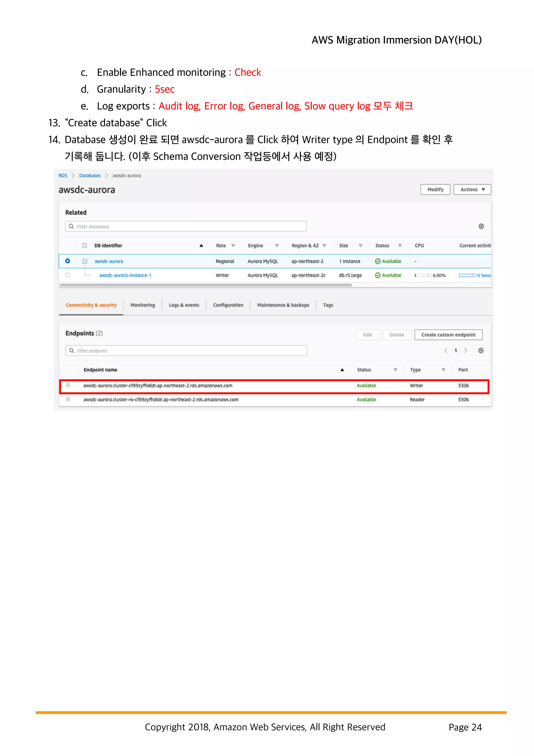Open the Region & AZ column filter arrow
Image resolution: width=534 pixels, height=756 pixels.
pos(324,246)
